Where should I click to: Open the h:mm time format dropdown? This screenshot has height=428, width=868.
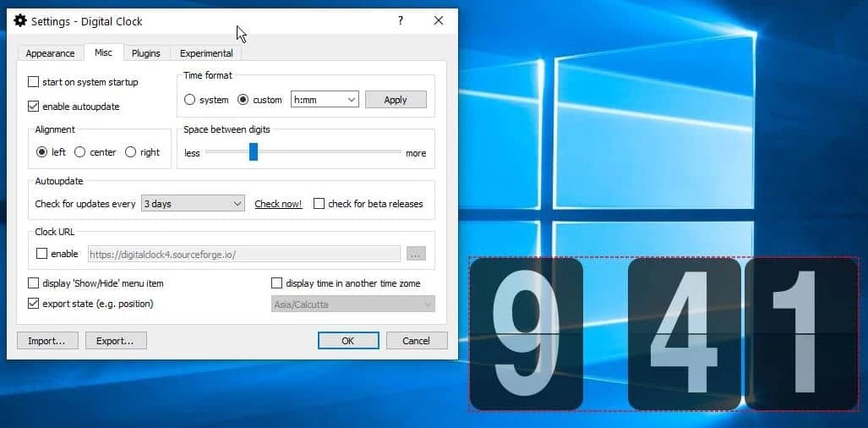click(325, 100)
